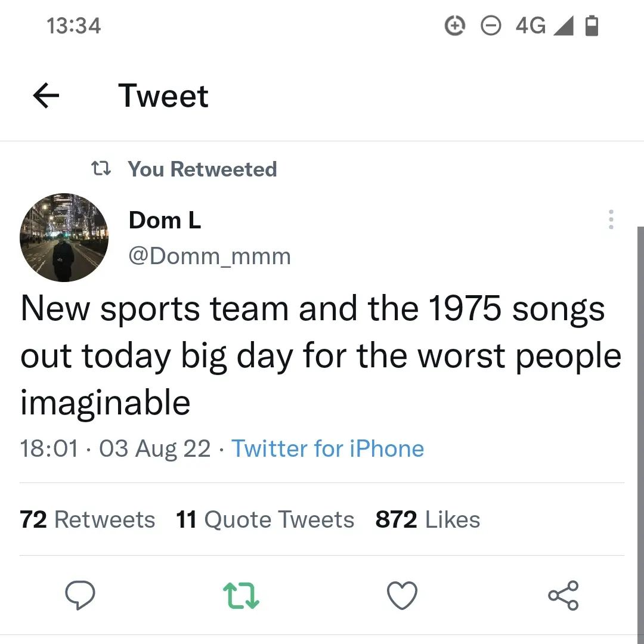Tap the 18:01 · 03 Aug 22 timestamp
Screen dimensions: 644x644
pos(116,448)
